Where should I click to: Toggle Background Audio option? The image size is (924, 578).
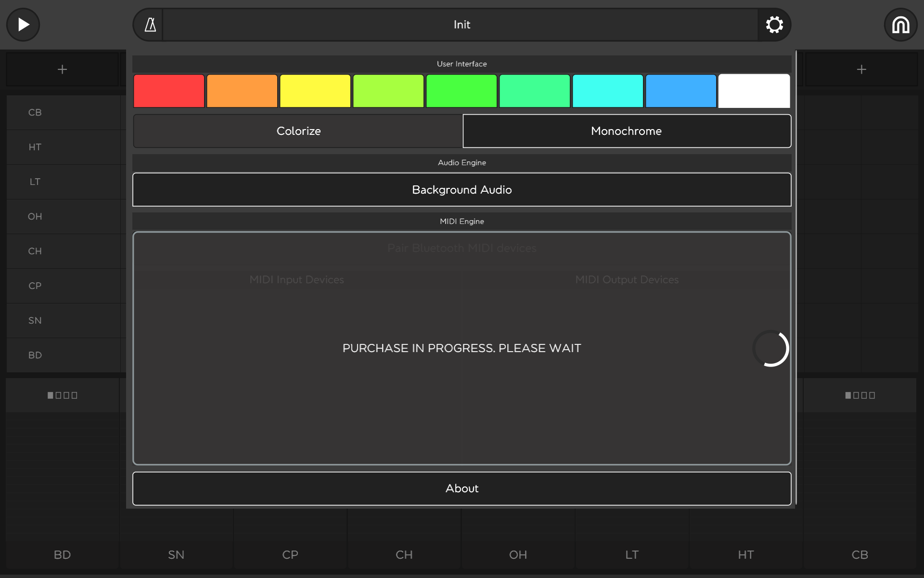(x=462, y=190)
